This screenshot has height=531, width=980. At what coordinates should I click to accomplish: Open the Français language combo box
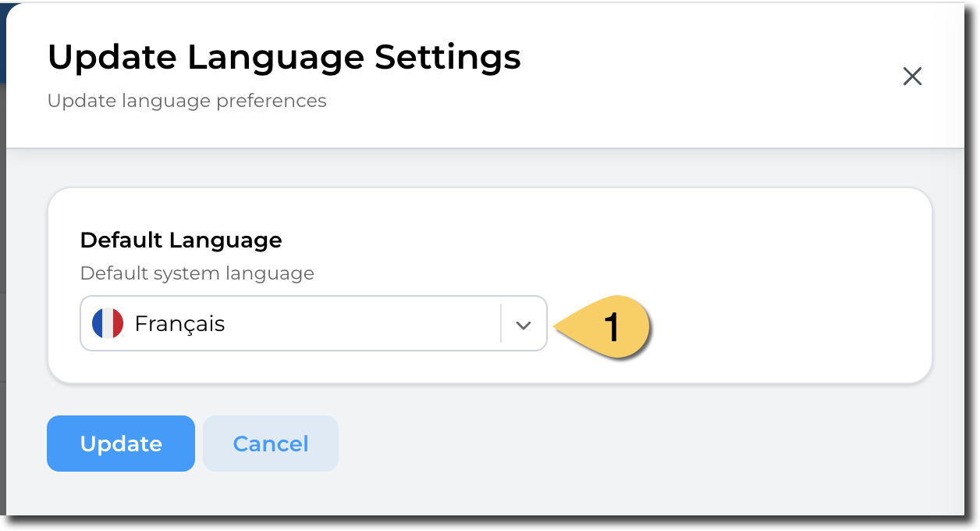[313, 323]
